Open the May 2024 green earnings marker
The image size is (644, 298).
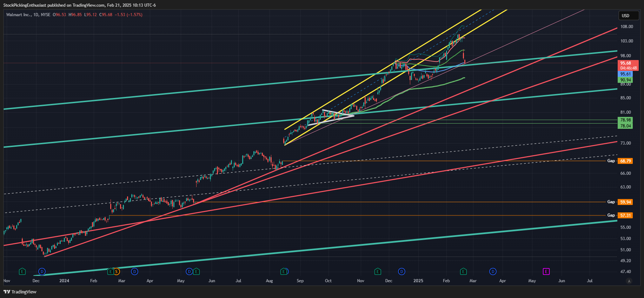click(x=196, y=271)
